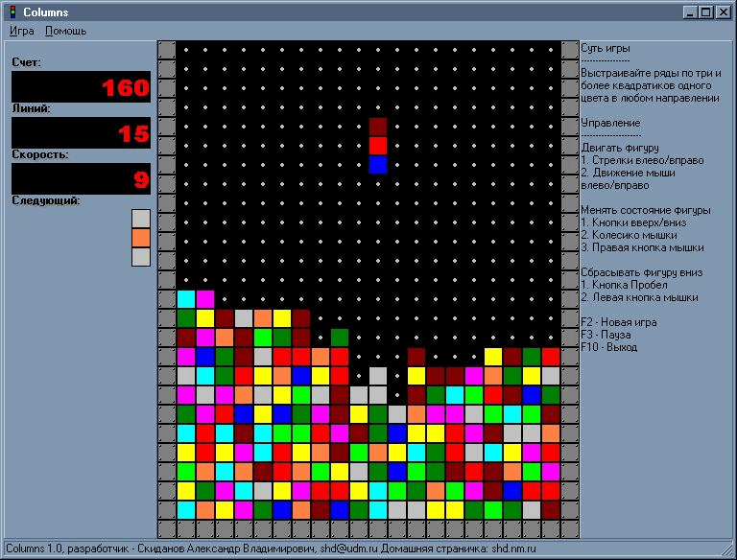Viewport: 737px width, 560px height.
Task: Click the orange block in the next-piece preview
Action: (x=141, y=237)
